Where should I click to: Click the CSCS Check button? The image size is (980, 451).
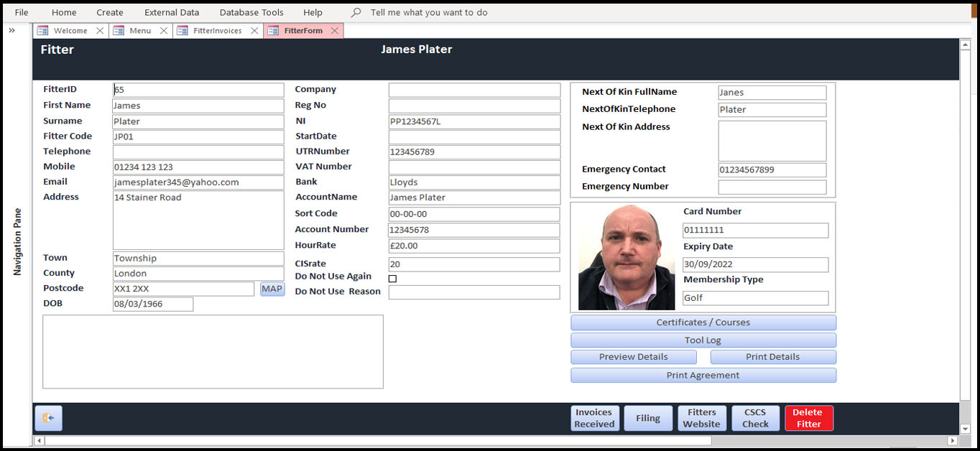[x=755, y=418]
